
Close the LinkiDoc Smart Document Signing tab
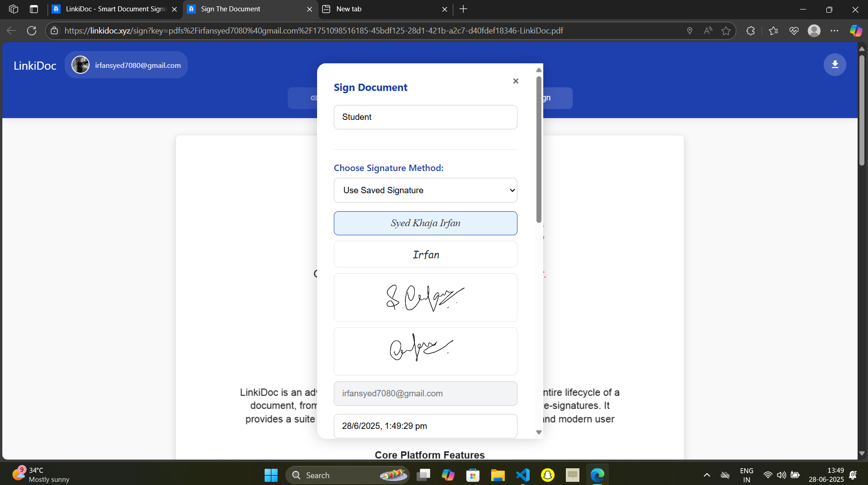click(174, 9)
